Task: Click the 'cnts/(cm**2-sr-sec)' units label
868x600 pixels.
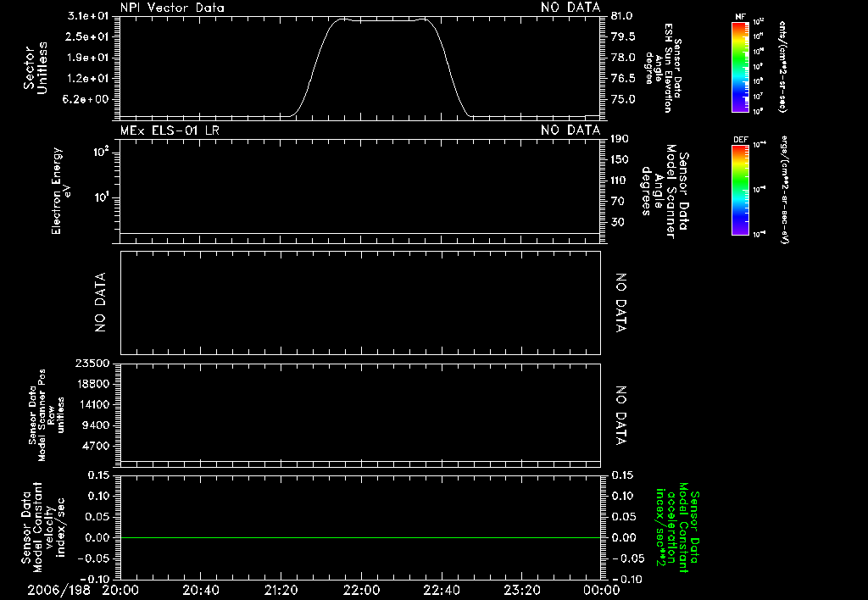Action: (x=782, y=66)
